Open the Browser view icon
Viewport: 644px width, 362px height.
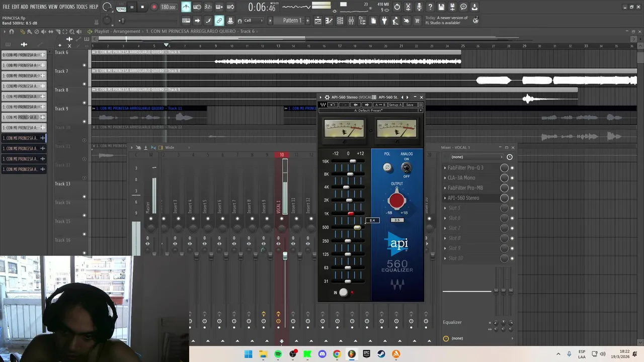tap(362, 21)
